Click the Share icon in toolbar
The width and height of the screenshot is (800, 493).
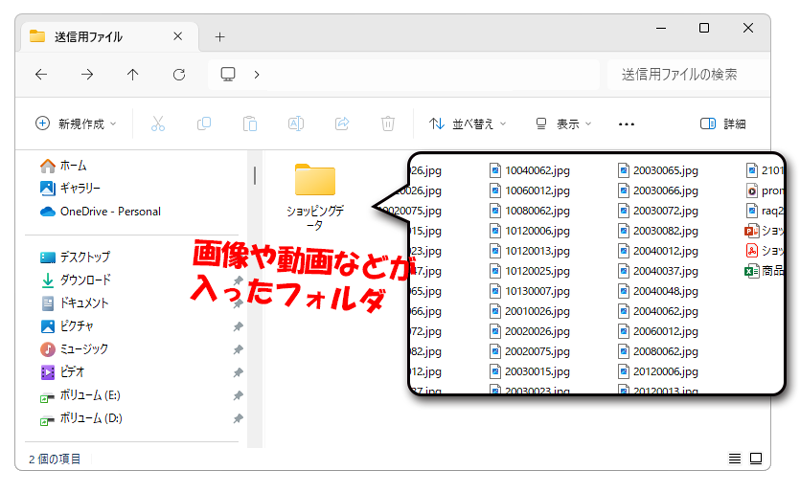pyautogui.click(x=342, y=124)
